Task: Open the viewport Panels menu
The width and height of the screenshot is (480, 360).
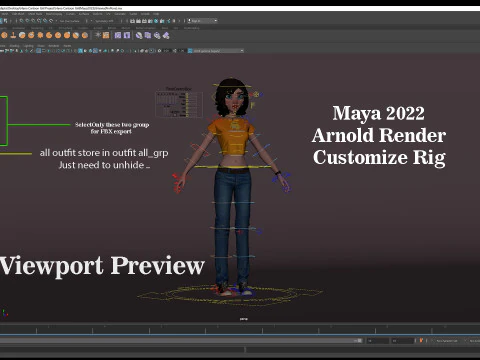Action: [67, 46]
